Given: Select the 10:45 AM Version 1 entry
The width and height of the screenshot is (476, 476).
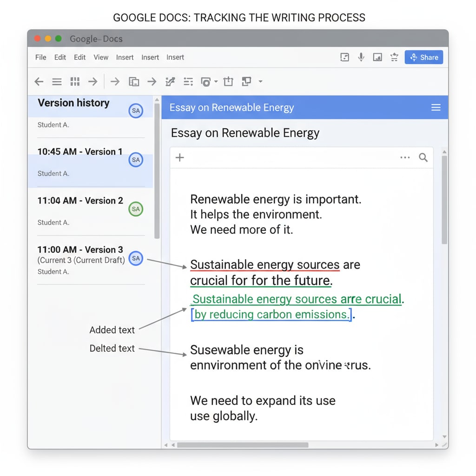Looking at the screenshot, I should point(80,152).
